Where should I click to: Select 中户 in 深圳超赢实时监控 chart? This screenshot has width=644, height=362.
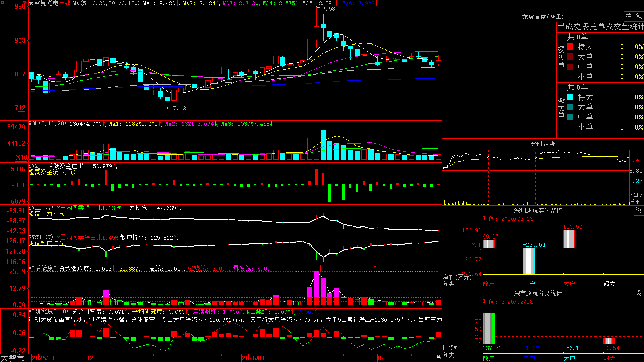(529, 284)
